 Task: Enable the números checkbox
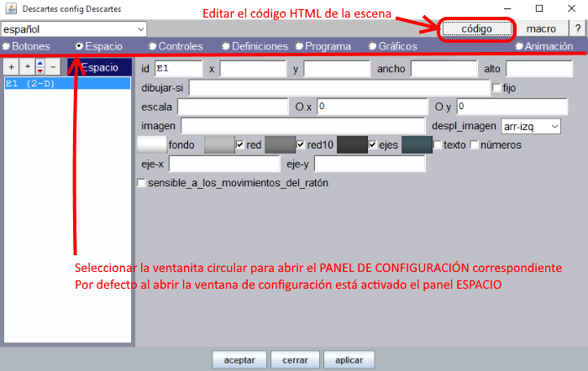[474, 144]
